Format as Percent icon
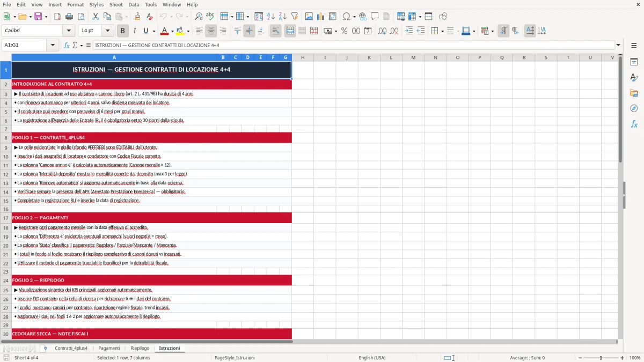644x362 pixels. click(344, 31)
